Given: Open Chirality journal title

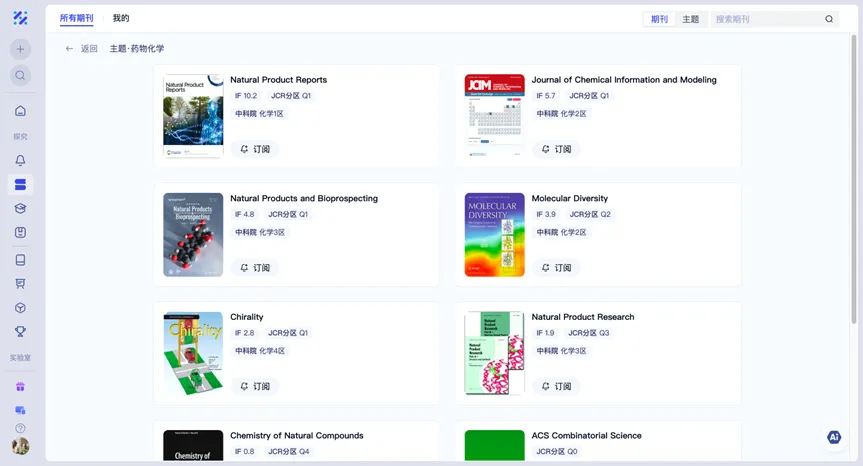Looking at the screenshot, I should [x=247, y=317].
